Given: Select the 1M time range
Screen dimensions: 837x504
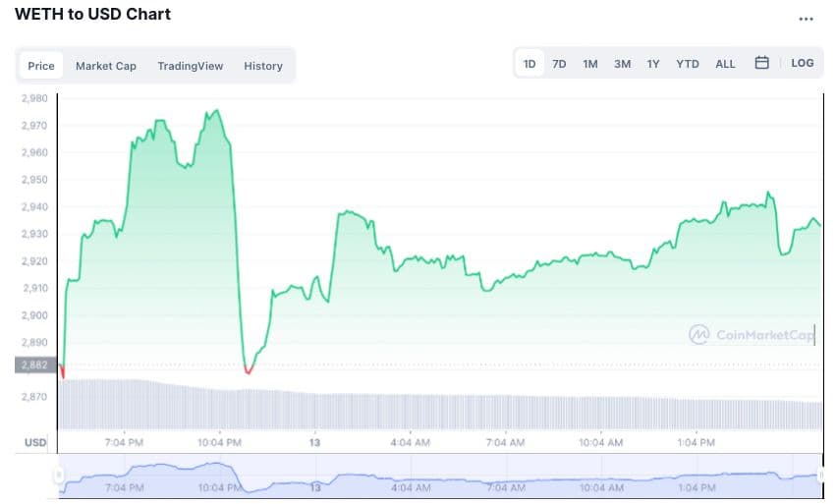Looking at the screenshot, I should (x=590, y=64).
